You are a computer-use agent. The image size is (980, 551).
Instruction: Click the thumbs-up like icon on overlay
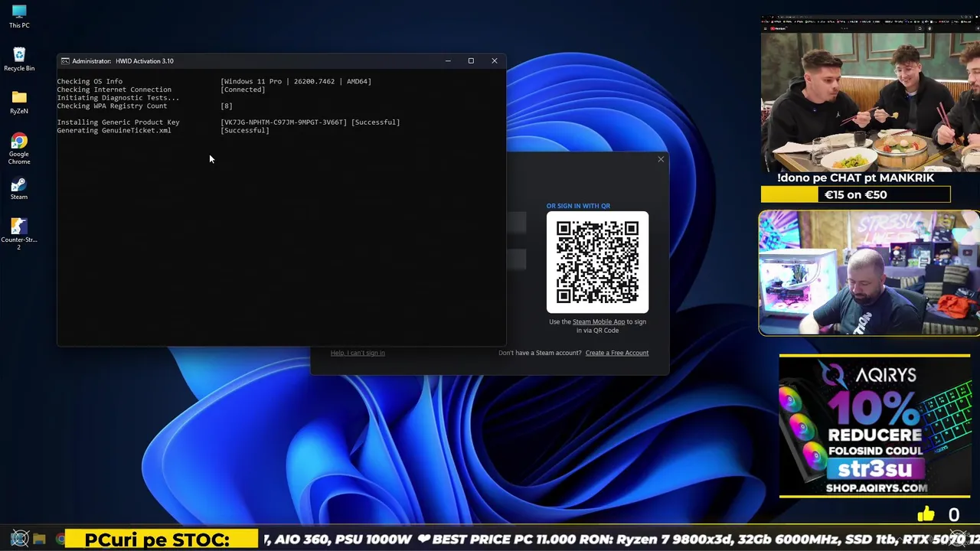(x=926, y=514)
